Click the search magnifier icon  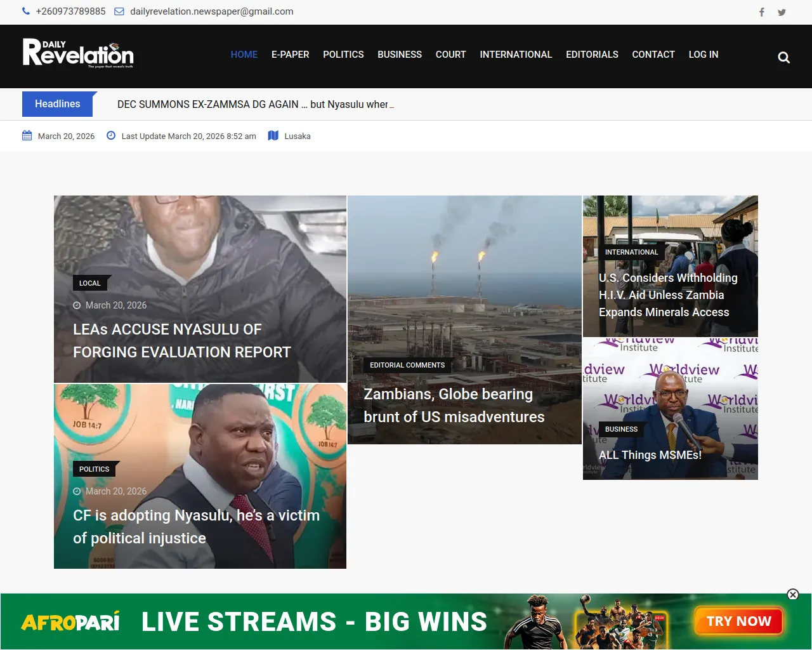click(783, 58)
